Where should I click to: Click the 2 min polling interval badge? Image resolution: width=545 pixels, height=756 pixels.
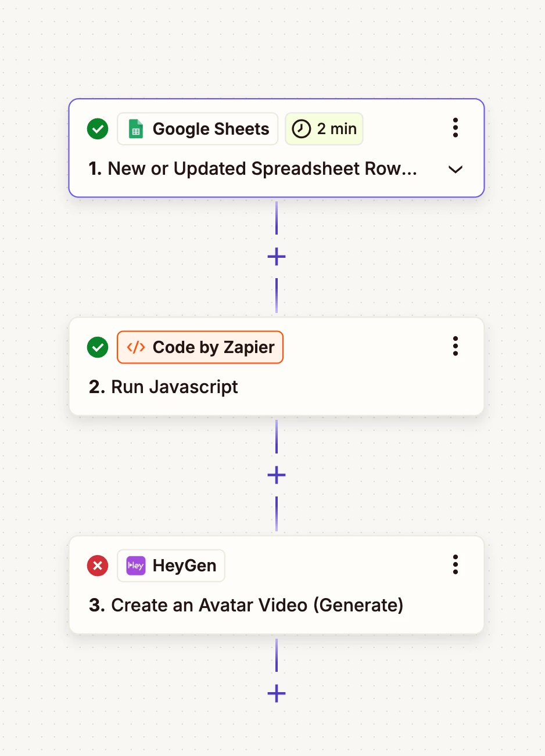tap(324, 129)
